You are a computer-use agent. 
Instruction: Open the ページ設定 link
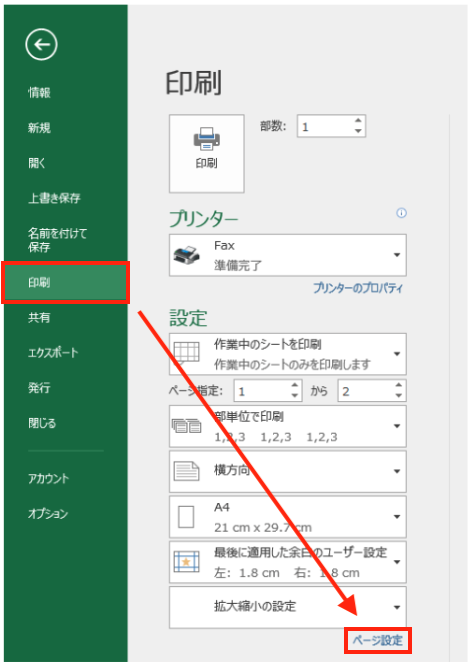(x=378, y=641)
